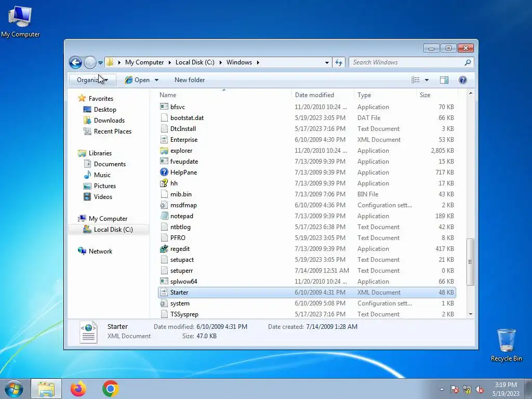Launch Google Chrome from the taskbar

pos(111,389)
